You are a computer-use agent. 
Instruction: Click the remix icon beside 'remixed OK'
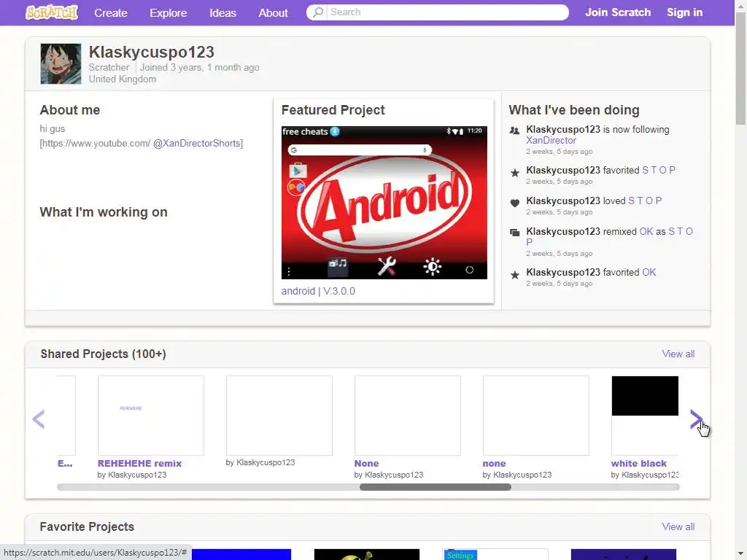(514, 233)
